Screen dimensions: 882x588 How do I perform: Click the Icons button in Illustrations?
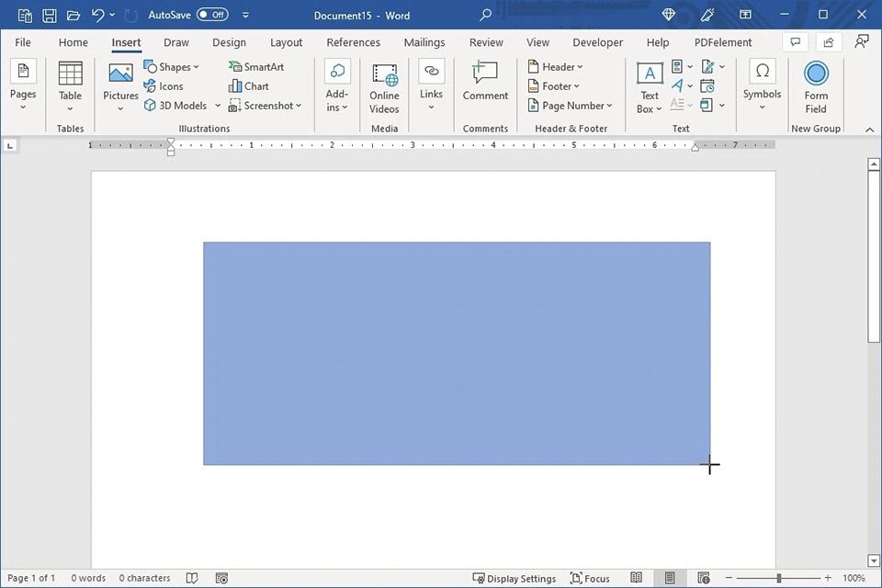coord(164,86)
